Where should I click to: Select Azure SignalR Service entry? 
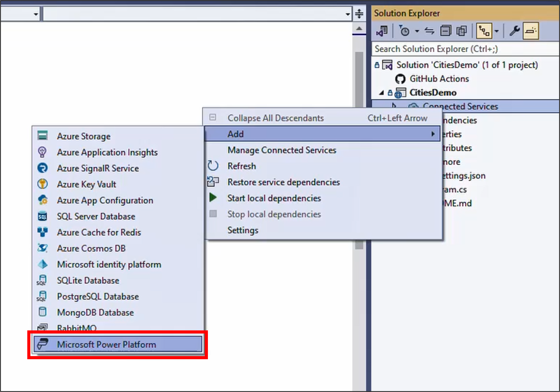pos(118,168)
